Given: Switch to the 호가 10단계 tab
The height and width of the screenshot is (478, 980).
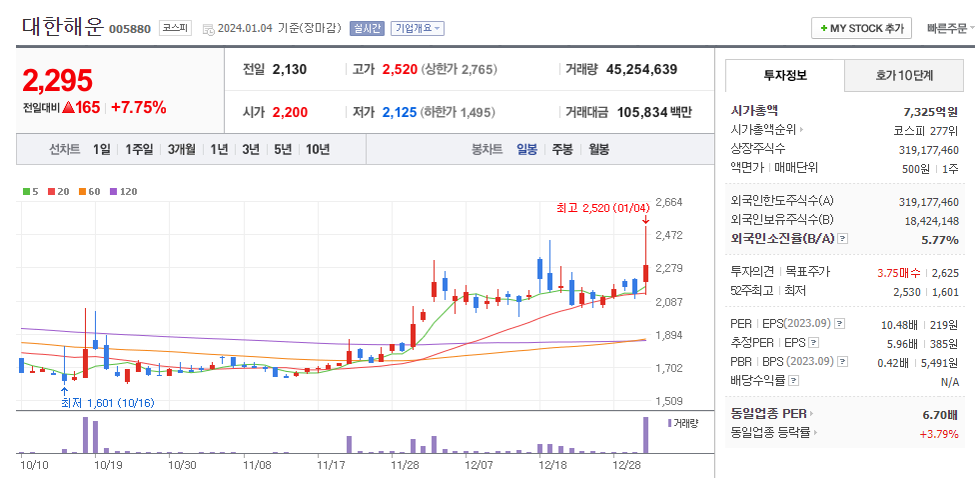Looking at the screenshot, I should click(904, 76).
